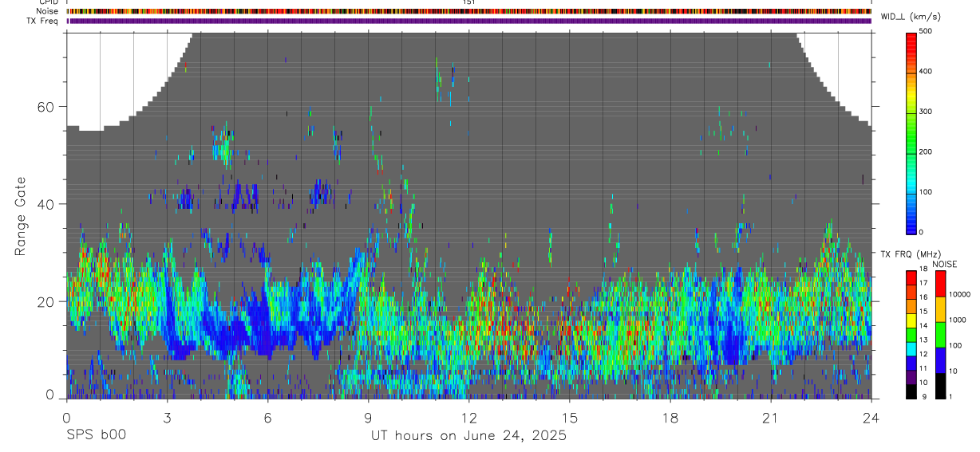Click the TX FRQ (MHz) legend title
The image size is (980, 452).
913,254
